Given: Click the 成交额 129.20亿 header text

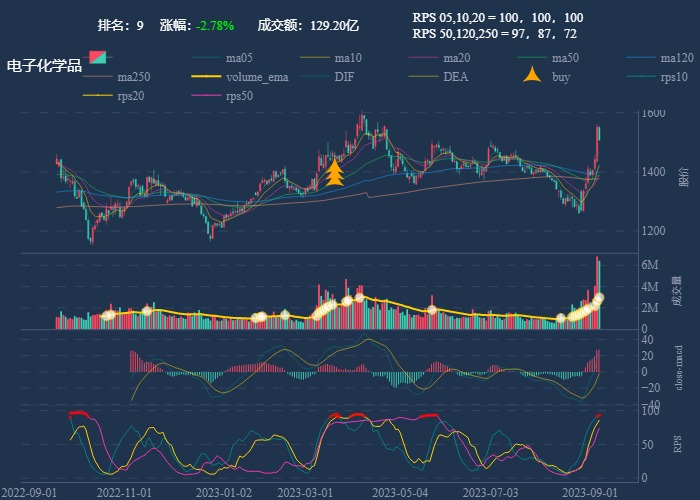Looking at the screenshot, I should click(x=308, y=24).
